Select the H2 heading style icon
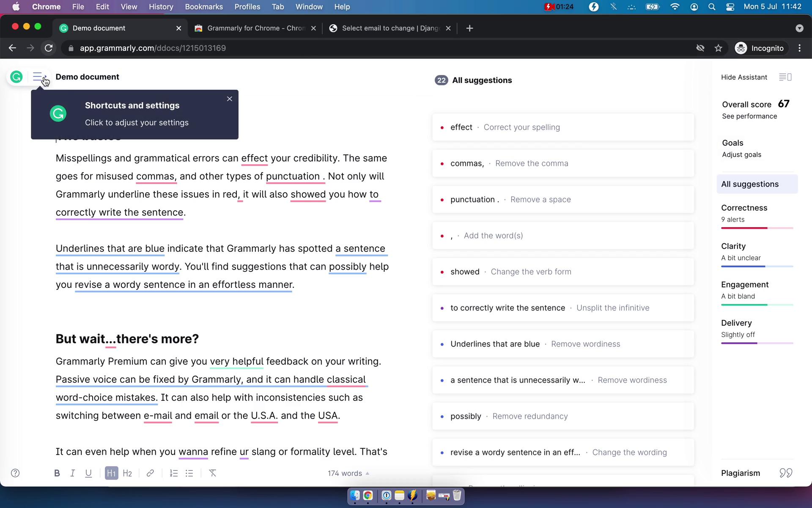This screenshot has height=508, width=812. (128, 473)
